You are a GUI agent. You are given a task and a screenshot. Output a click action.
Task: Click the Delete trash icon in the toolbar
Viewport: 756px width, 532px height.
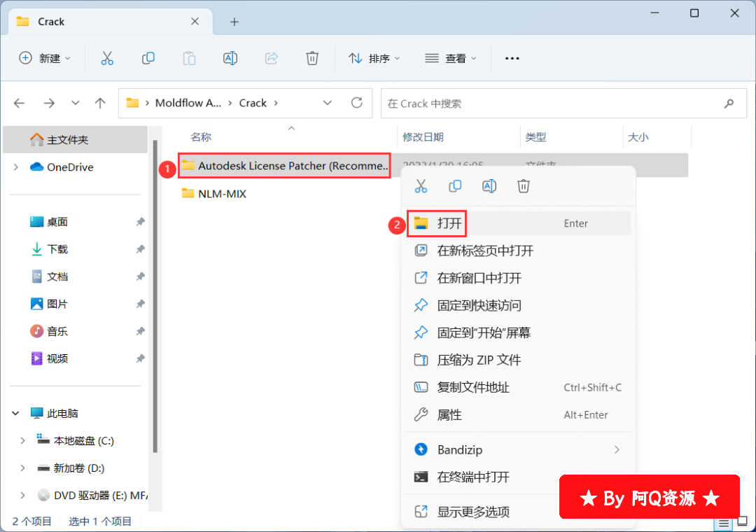312,58
